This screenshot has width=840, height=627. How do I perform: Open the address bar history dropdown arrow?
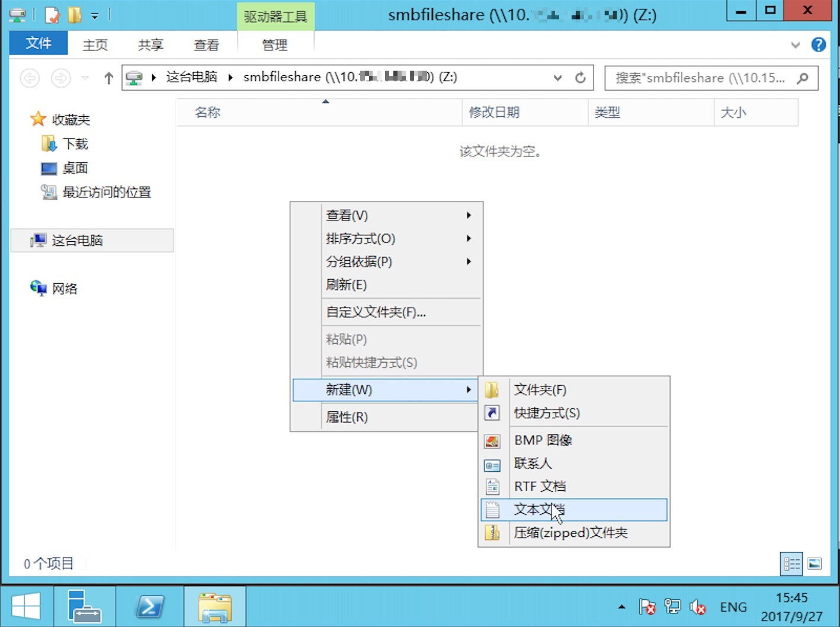coord(557,78)
